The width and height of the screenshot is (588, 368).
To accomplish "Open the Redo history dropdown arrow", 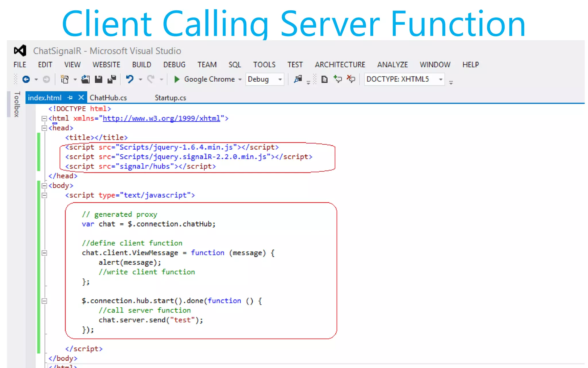I will [x=162, y=79].
